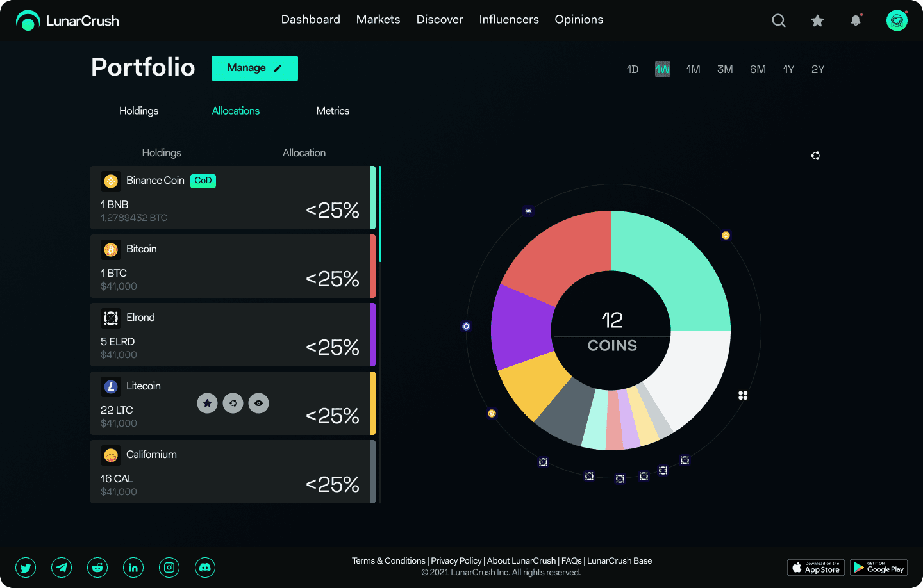Open Markets menu
The height and width of the screenshot is (588, 923).
click(378, 20)
